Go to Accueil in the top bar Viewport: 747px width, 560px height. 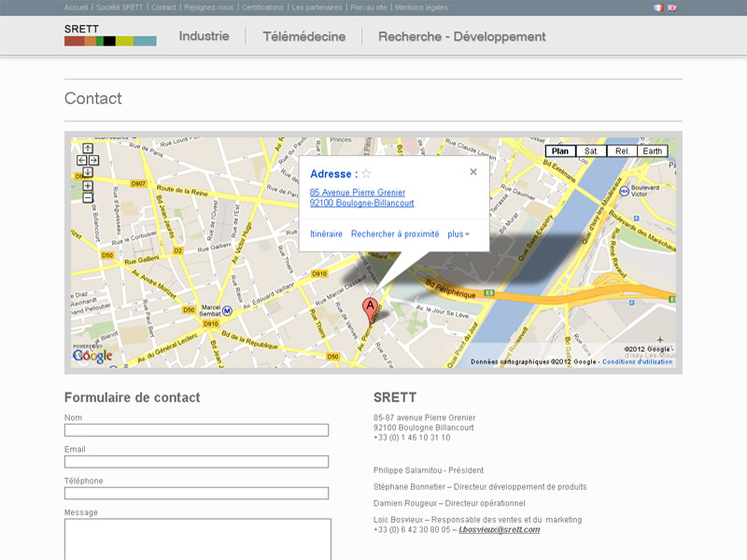tap(77, 7)
